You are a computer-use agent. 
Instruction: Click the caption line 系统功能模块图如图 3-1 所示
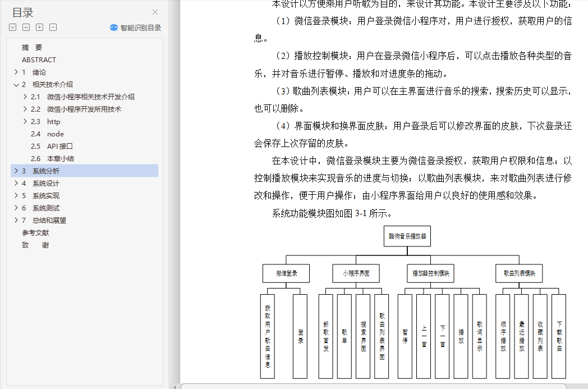332,213
